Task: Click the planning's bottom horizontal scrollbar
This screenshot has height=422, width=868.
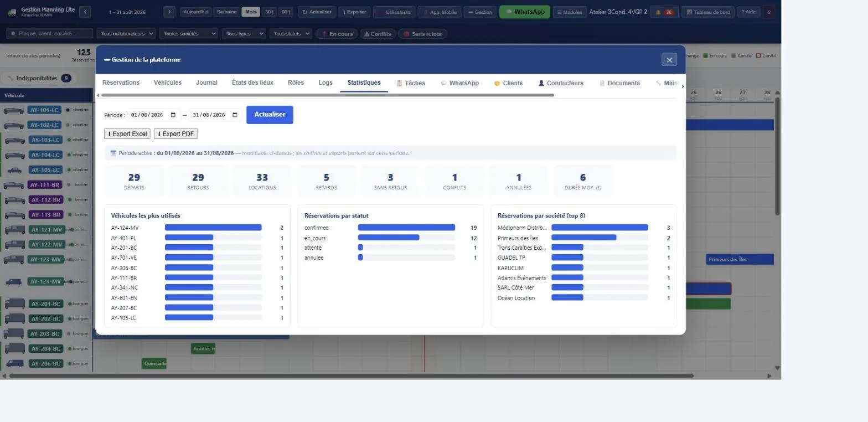Action: [352, 376]
